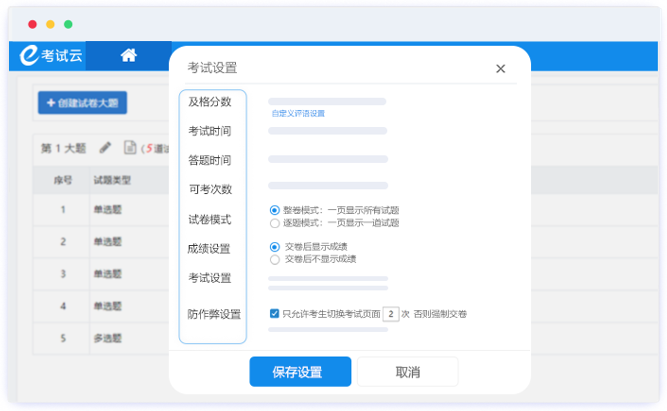Select 整卷模式 radio option

[275, 210]
